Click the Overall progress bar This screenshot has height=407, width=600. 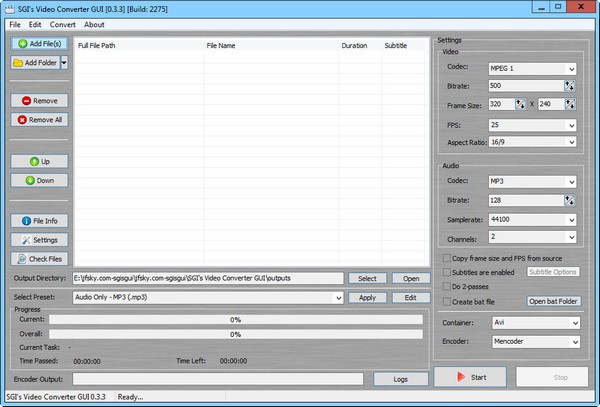(x=236, y=334)
